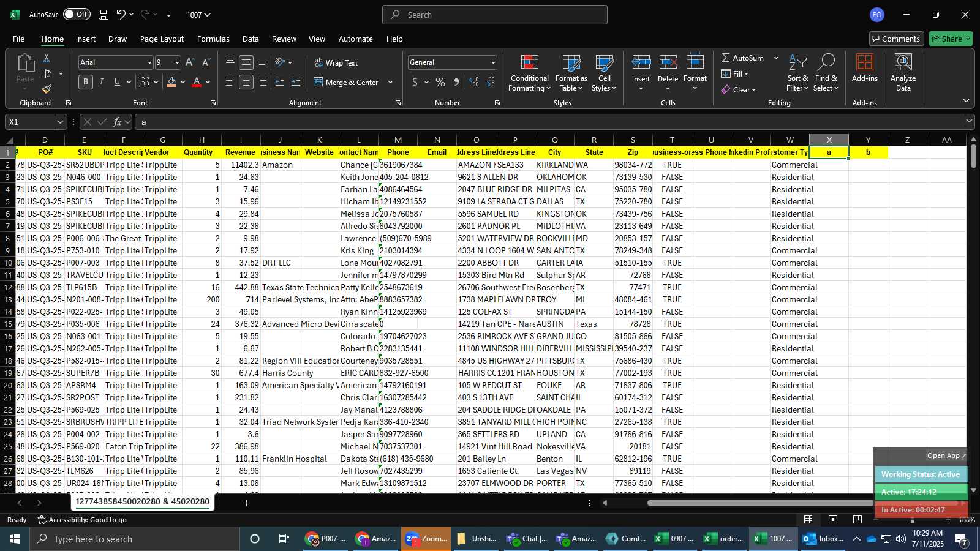Viewport: 980px width, 551px height.
Task: Open the font size dropdown
Action: [x=177, y=62]
